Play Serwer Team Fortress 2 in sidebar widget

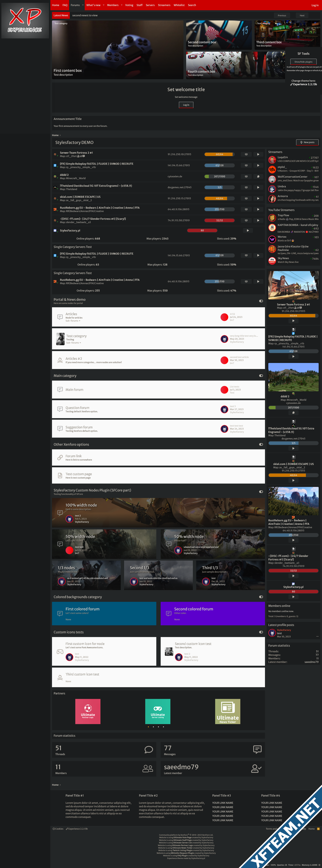coord(293,321)
